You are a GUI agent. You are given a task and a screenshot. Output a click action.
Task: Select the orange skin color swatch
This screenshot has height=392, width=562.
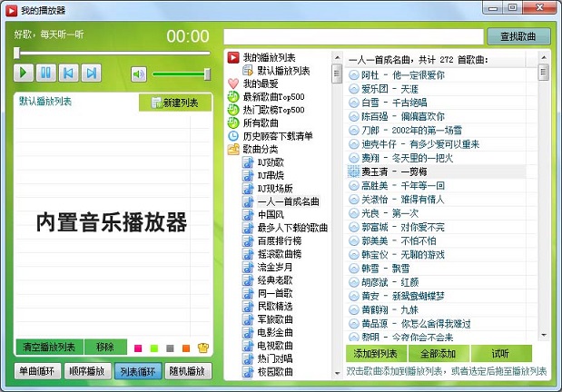coord(186,348)
